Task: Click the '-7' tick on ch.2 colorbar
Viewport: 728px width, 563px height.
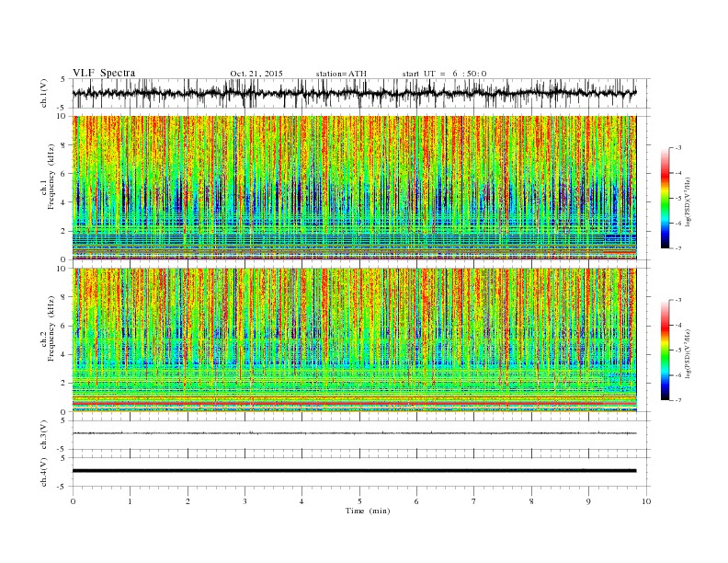Action: point(678,400)
